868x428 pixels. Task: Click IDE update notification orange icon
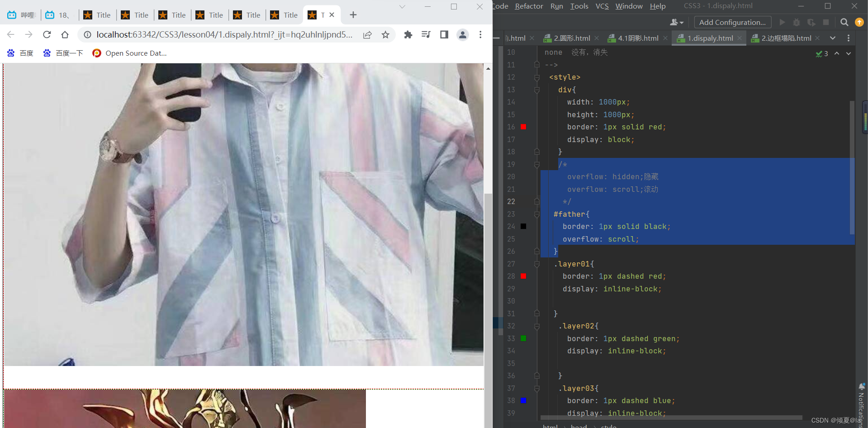click(x=859, y=22)
